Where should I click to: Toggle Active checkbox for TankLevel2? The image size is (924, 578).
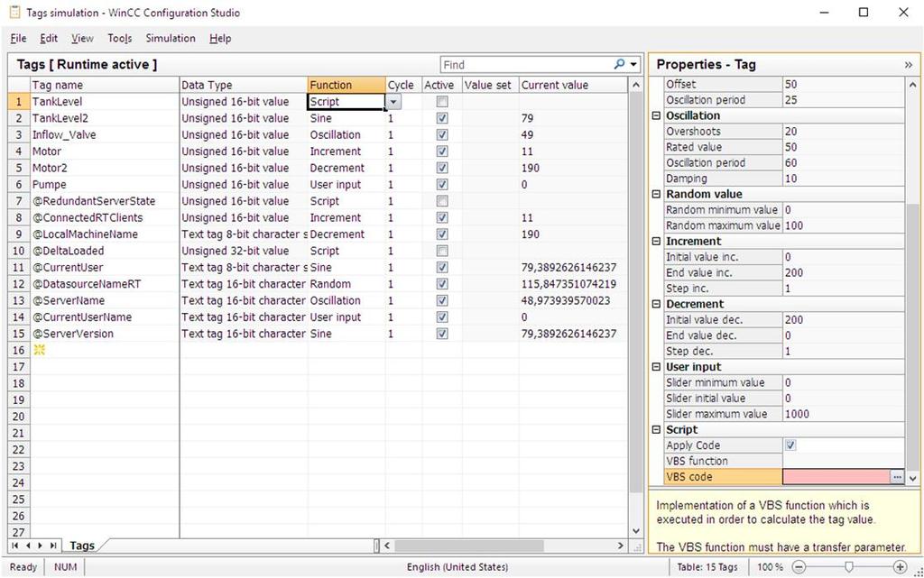[442, 118]
